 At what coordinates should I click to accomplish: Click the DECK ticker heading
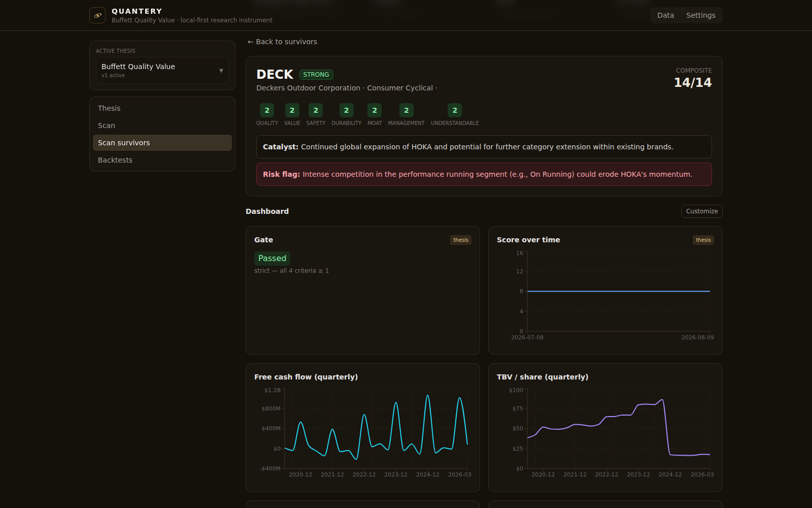(275, 75)
